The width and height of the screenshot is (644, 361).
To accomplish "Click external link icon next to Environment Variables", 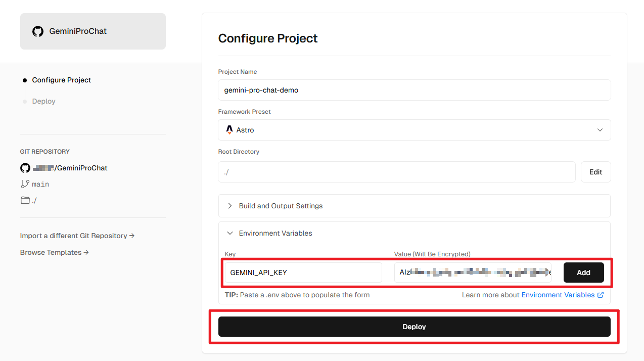I will tap(601, 295).
